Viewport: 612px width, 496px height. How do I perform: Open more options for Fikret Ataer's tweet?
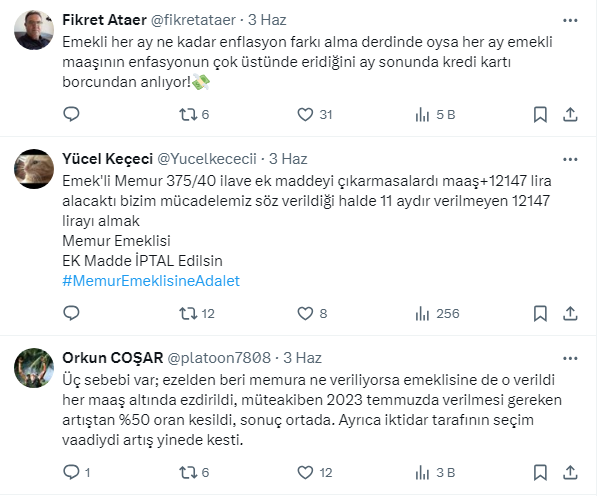[570, 21]
